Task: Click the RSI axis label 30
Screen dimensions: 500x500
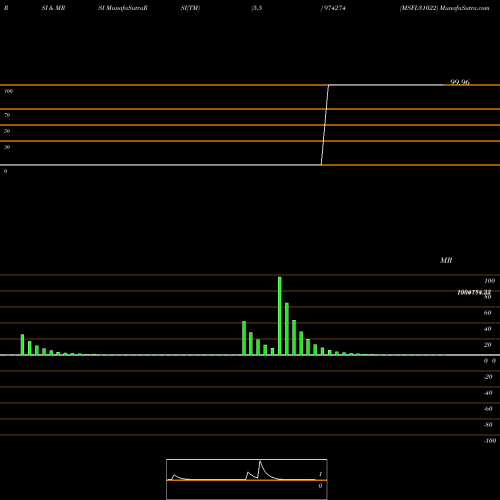Action: click(x=7, y=147)
